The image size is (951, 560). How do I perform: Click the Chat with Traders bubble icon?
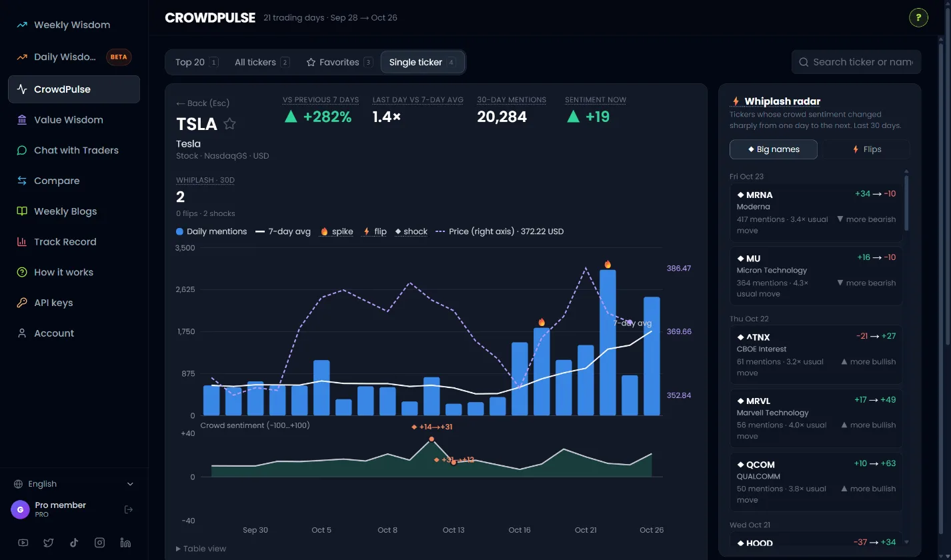[x=22, y=151]
